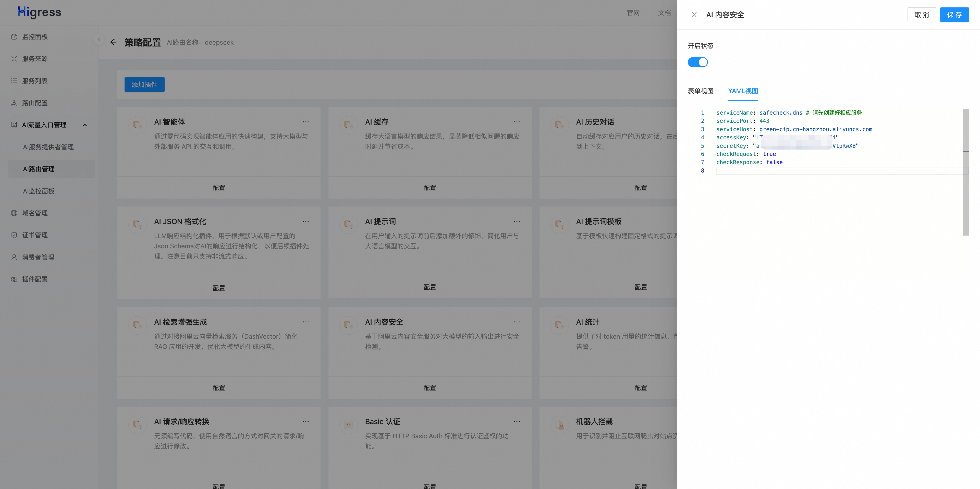Click the certificate management shield icon

[14, 235]
